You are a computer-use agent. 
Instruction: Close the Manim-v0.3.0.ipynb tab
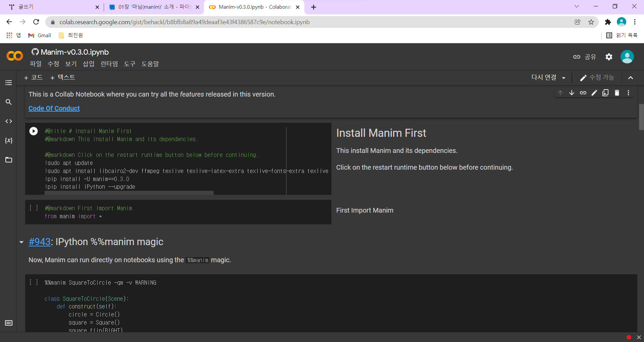coord(298,7)
